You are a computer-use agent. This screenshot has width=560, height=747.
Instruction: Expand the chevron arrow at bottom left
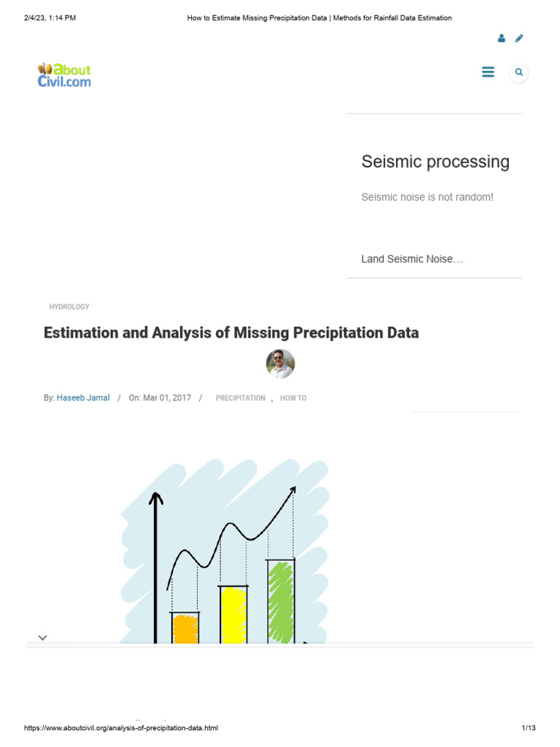[42, 638]
